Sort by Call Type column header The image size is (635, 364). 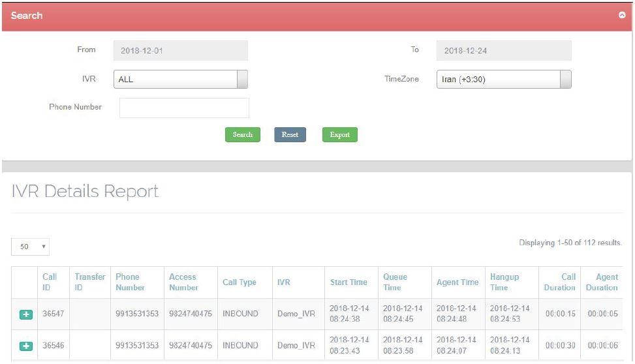point(239,282)
